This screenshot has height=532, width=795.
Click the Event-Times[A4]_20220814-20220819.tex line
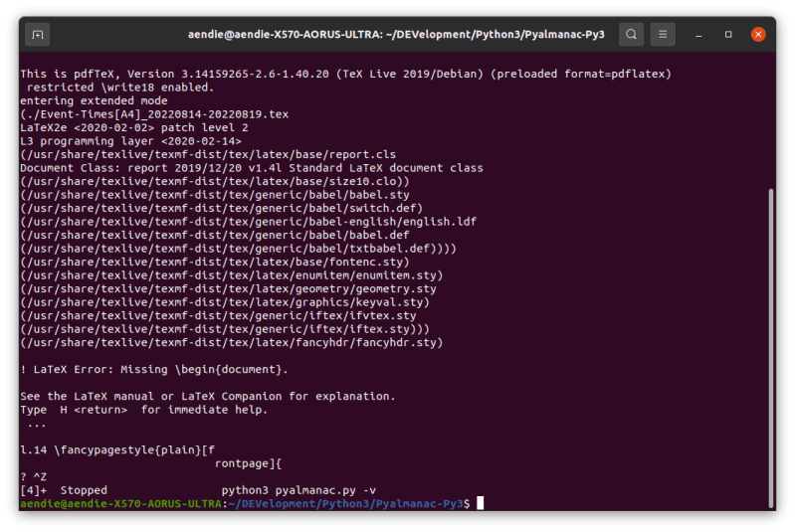(154, 114)
